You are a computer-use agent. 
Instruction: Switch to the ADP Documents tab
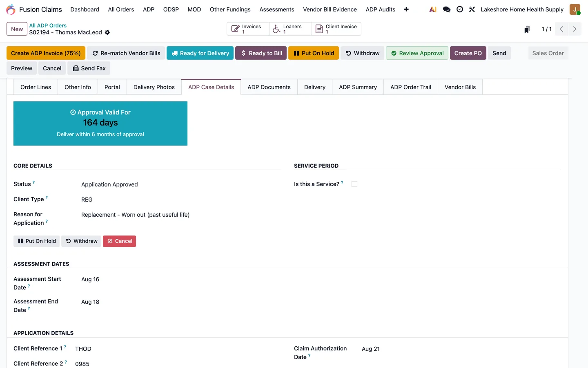(x=269, y=87)
